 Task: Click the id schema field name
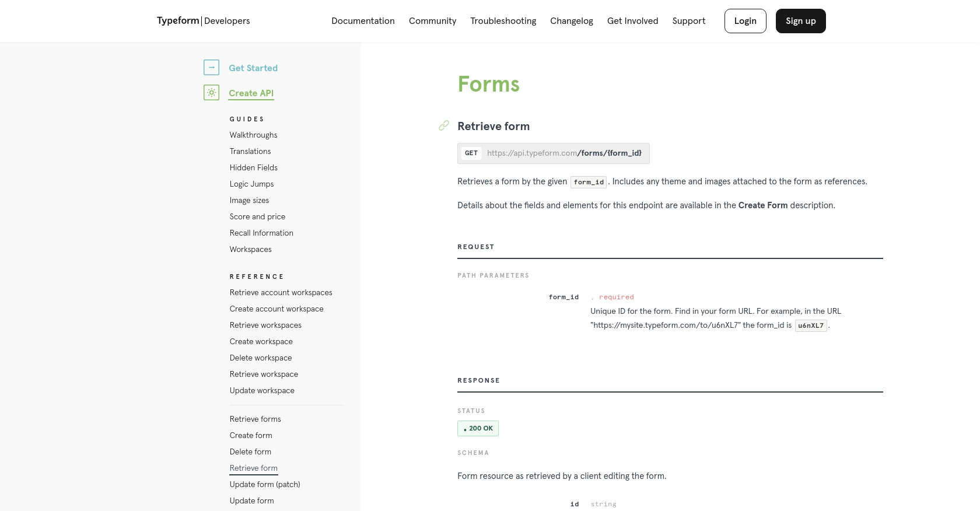pyautogui.click(x=575, y=504)
